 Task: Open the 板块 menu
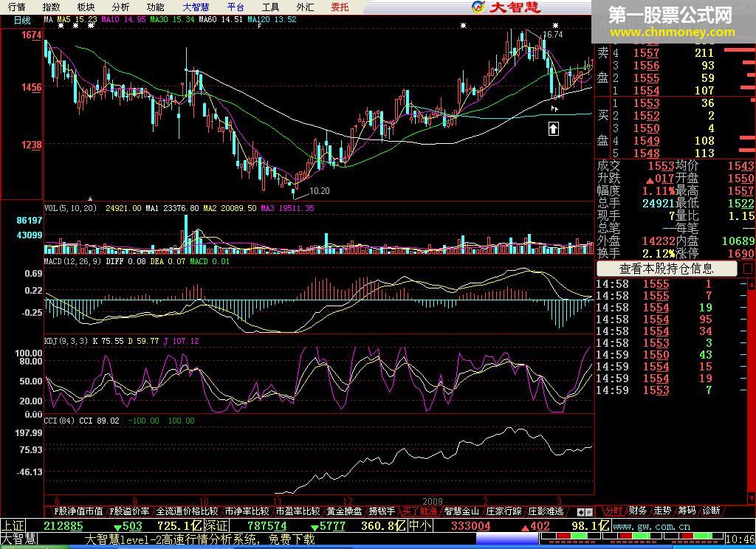(86, 7)
